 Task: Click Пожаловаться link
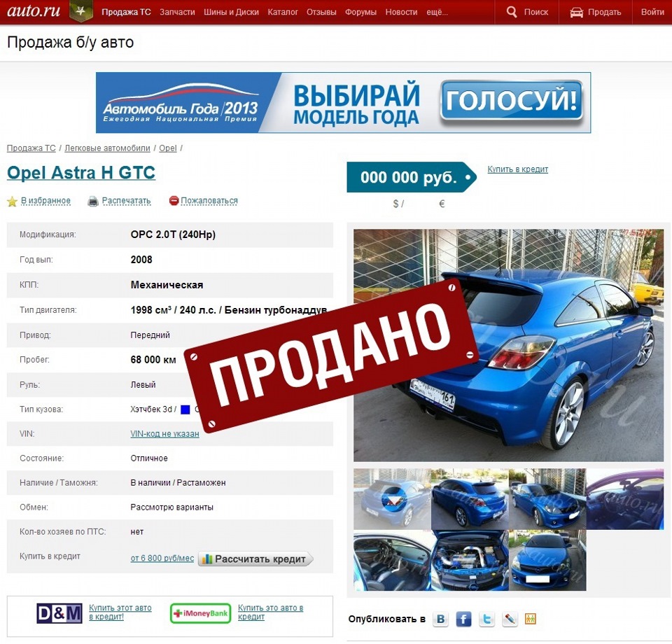tap(209, 200)
